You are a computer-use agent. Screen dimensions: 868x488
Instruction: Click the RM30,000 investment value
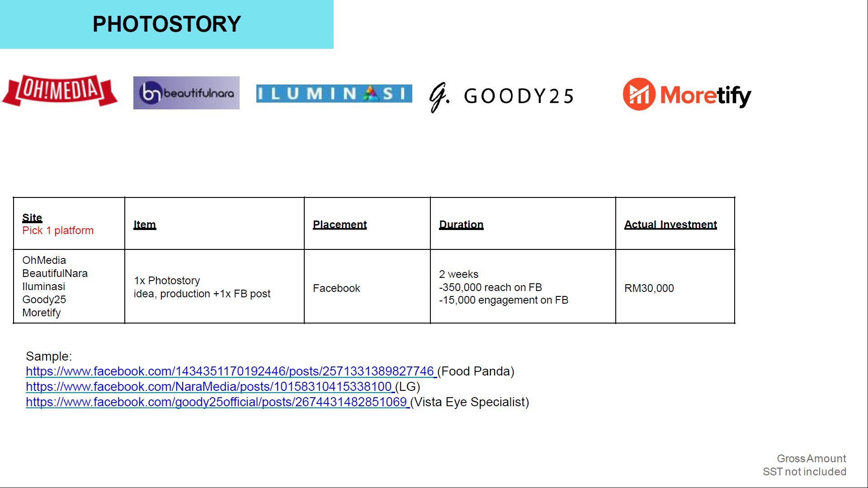649,288
